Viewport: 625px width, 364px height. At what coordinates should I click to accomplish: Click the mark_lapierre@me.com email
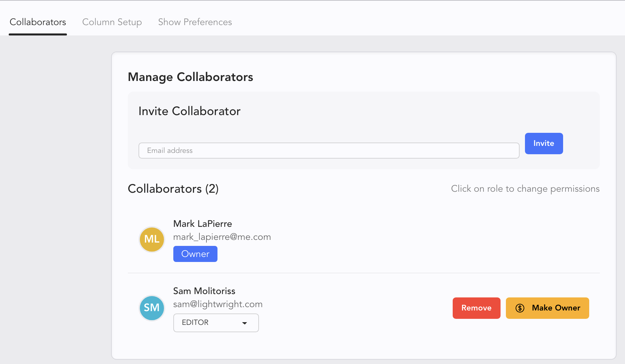click(x=222, y=237)
